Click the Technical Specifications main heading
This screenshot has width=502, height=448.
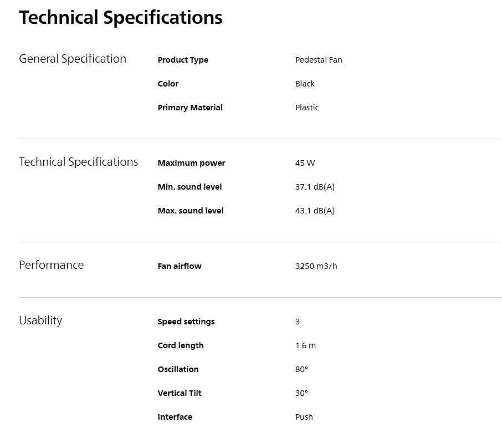[x=121, y=18]
